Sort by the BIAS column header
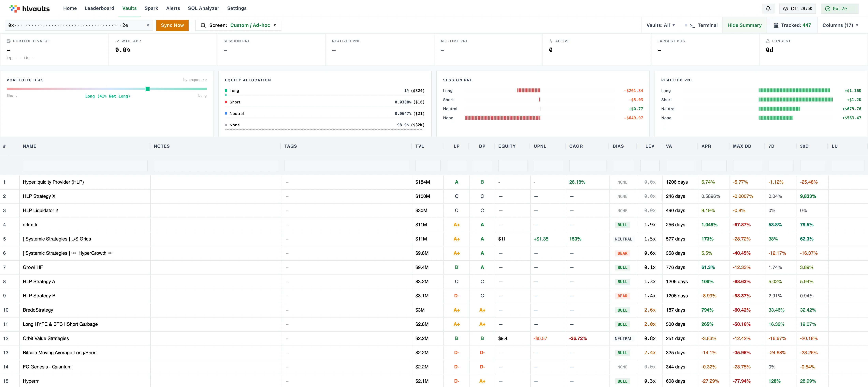Viewport: 868px width, 387px height. pos(618,147)
